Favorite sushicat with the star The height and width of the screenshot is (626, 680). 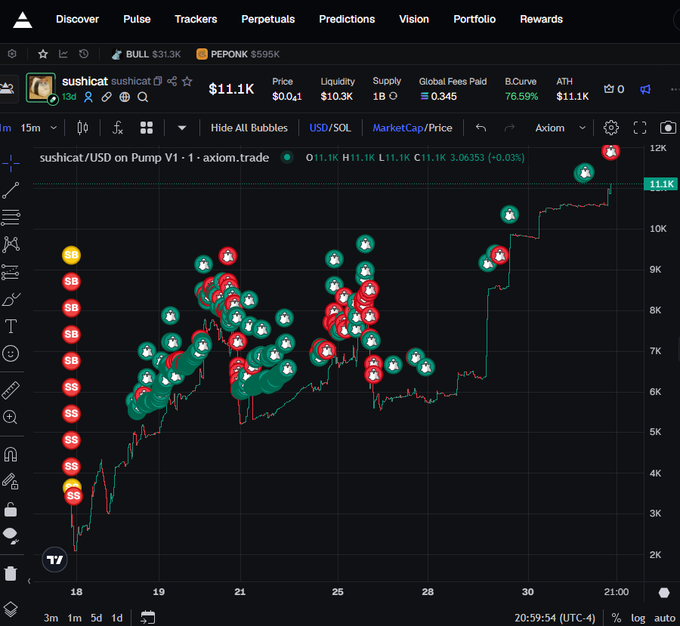(x=187, y=81)
